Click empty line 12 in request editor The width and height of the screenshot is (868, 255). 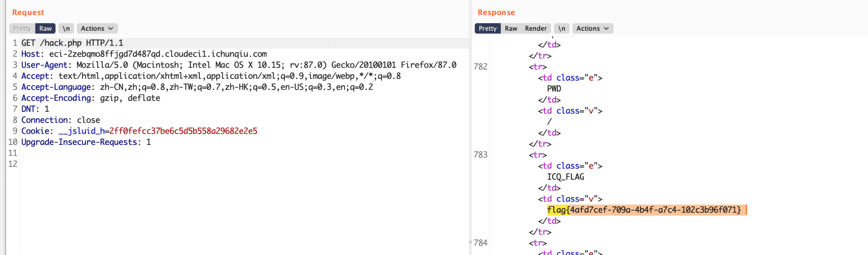click(244, 164)
